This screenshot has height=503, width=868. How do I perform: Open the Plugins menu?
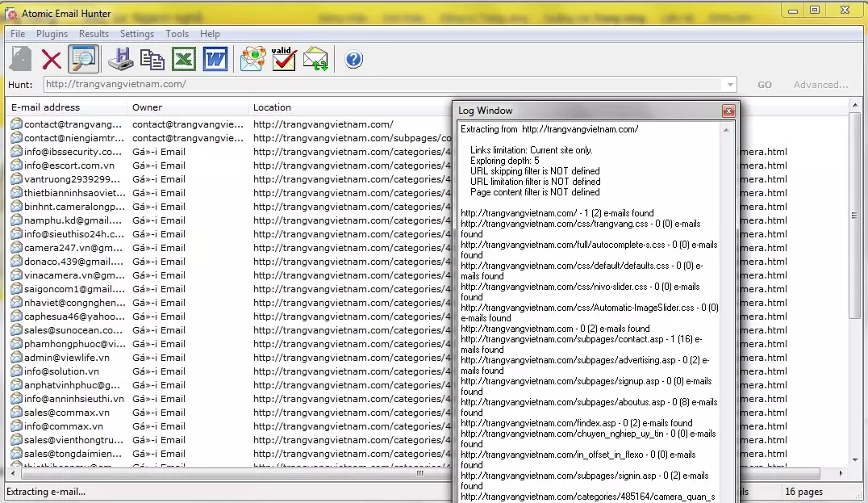[52, 34]
